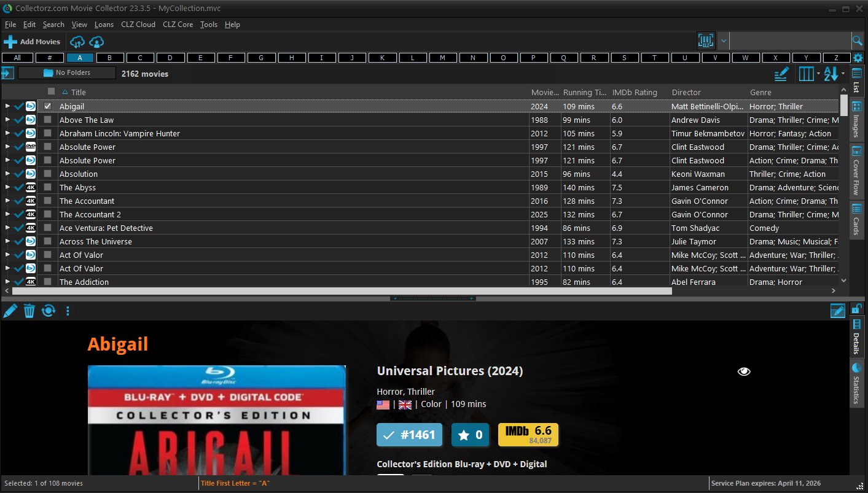Open the search box dropdown arrow
868x493 pixels.
pos(724,41)
